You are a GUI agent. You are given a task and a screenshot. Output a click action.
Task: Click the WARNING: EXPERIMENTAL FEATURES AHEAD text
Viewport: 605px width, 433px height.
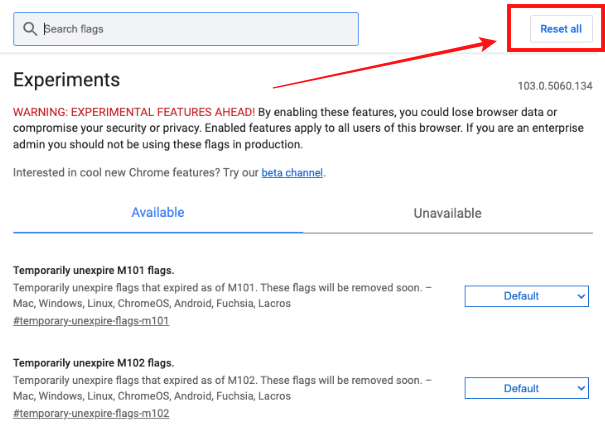click(134, 112)
